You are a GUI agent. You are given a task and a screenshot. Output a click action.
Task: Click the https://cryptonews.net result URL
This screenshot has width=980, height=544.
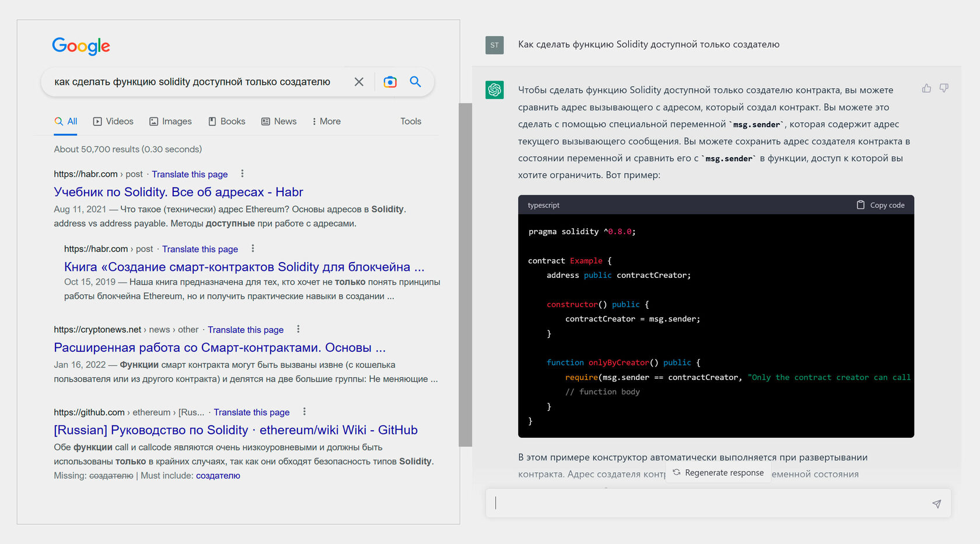pos(97,330)
